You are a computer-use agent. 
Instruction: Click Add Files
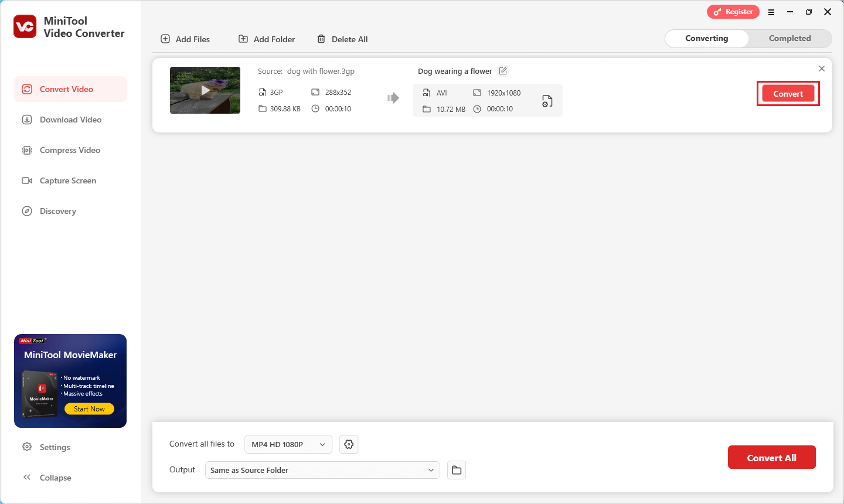point(185,39)
